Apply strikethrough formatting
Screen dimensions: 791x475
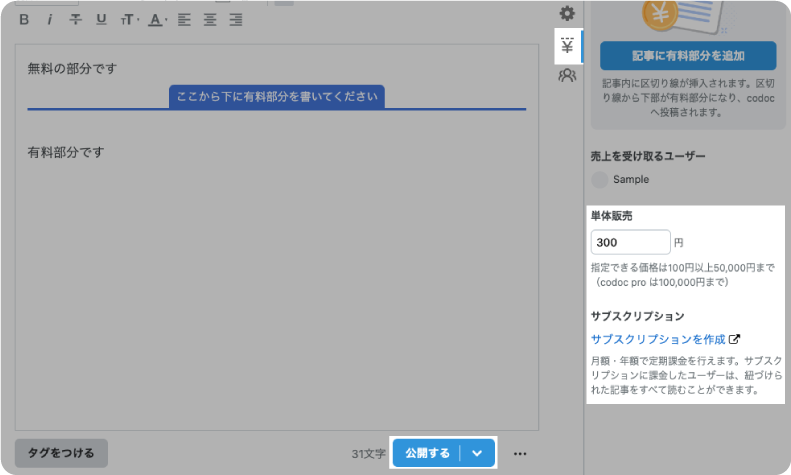click(75, 19)
